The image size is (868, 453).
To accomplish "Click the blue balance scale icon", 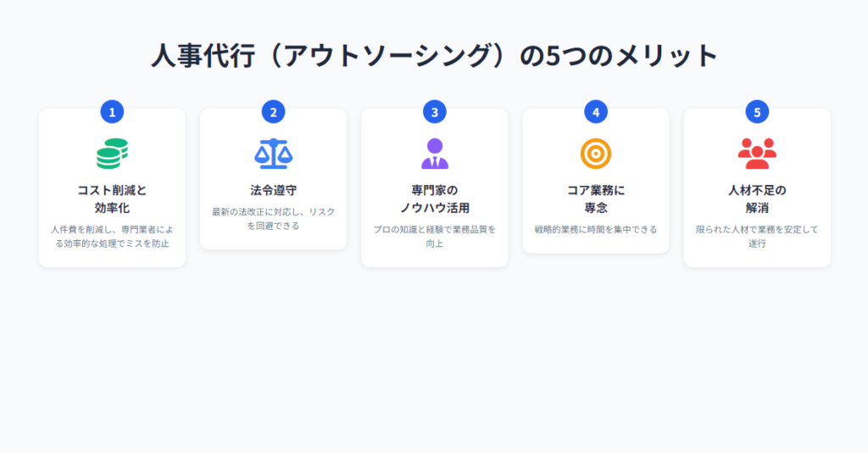I will (273, 154).
